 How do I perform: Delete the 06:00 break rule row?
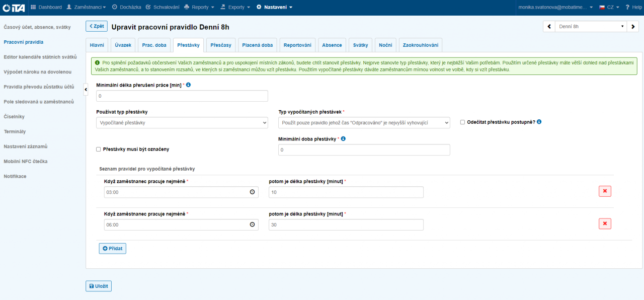[605, 224]
